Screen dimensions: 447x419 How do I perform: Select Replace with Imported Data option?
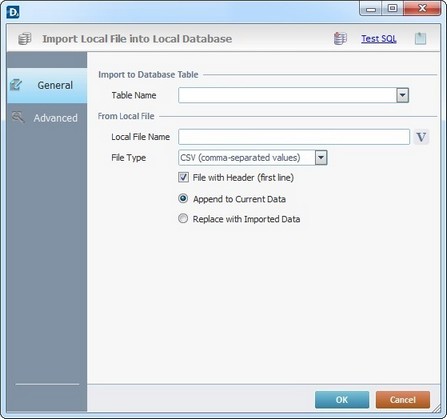[183, 219]
